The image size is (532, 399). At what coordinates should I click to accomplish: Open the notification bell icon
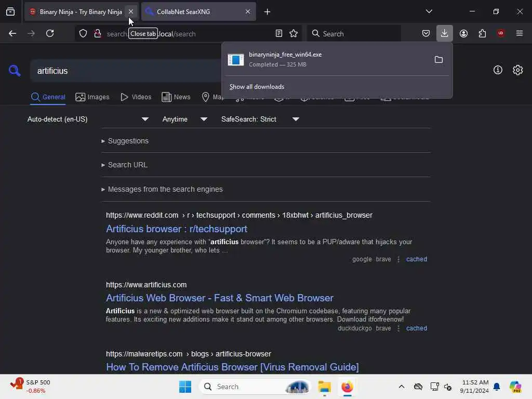click(x=497, y=387)
